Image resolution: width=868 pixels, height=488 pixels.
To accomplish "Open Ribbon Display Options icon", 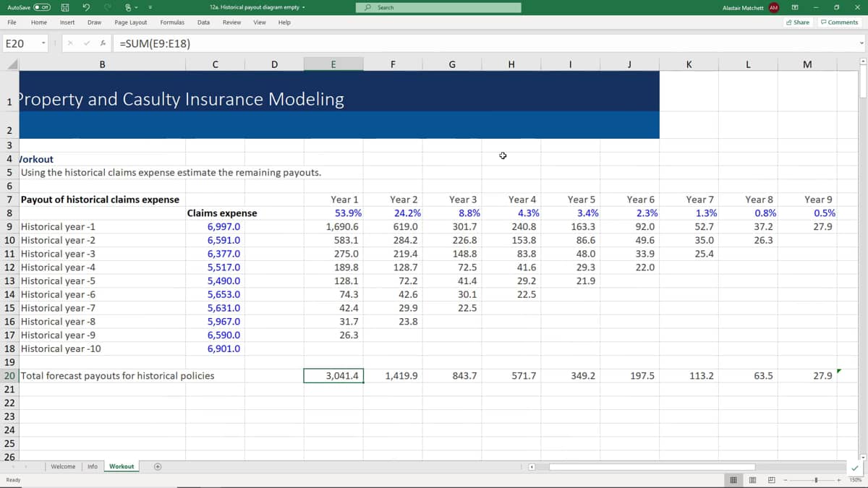I will pos(795,7).
